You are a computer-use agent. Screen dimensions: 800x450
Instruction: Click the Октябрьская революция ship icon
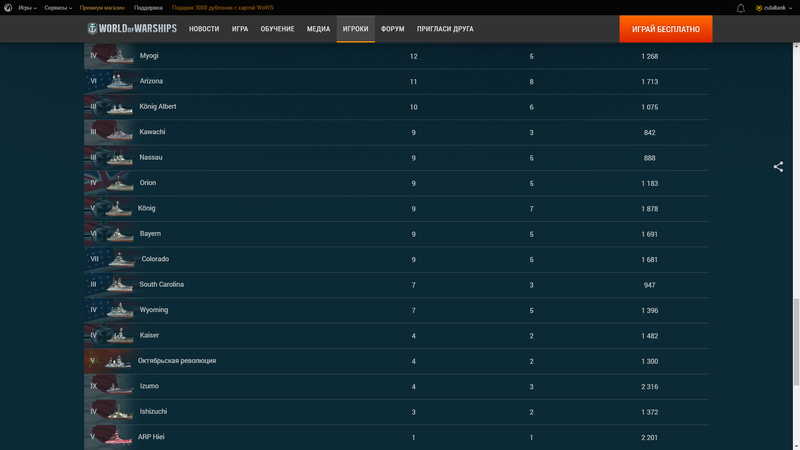pos(118,361)
